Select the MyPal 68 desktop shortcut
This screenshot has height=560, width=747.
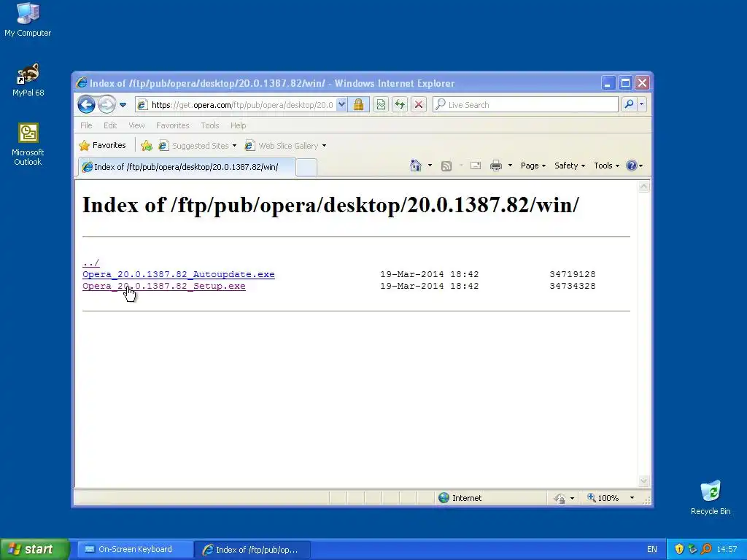(x=28, y=79)
